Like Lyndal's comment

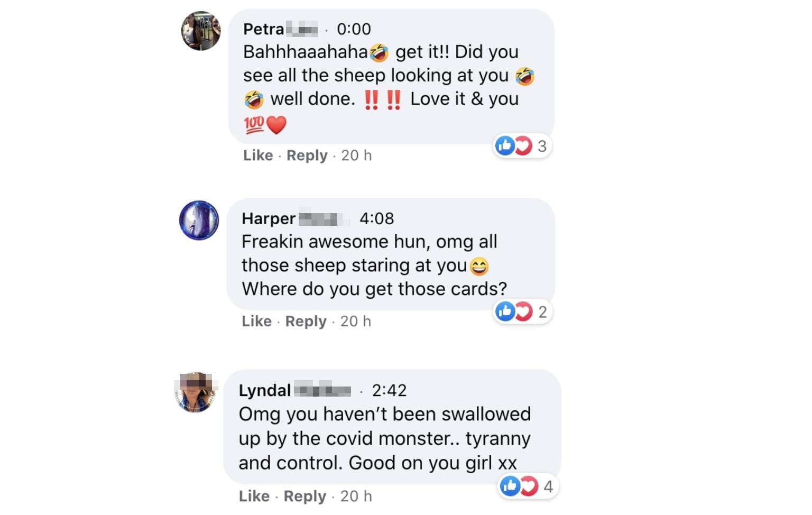click(254, 496)
